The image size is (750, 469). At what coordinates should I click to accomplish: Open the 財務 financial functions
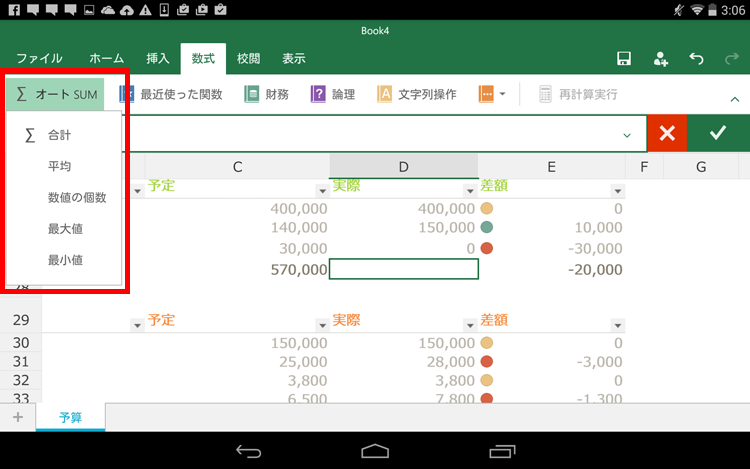(267, 95)
